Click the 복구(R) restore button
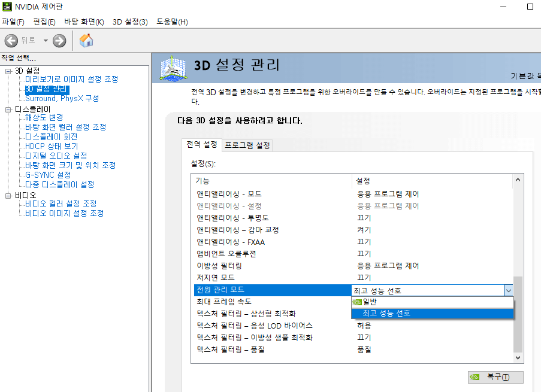The image size is (541, 392). (495, 377)
